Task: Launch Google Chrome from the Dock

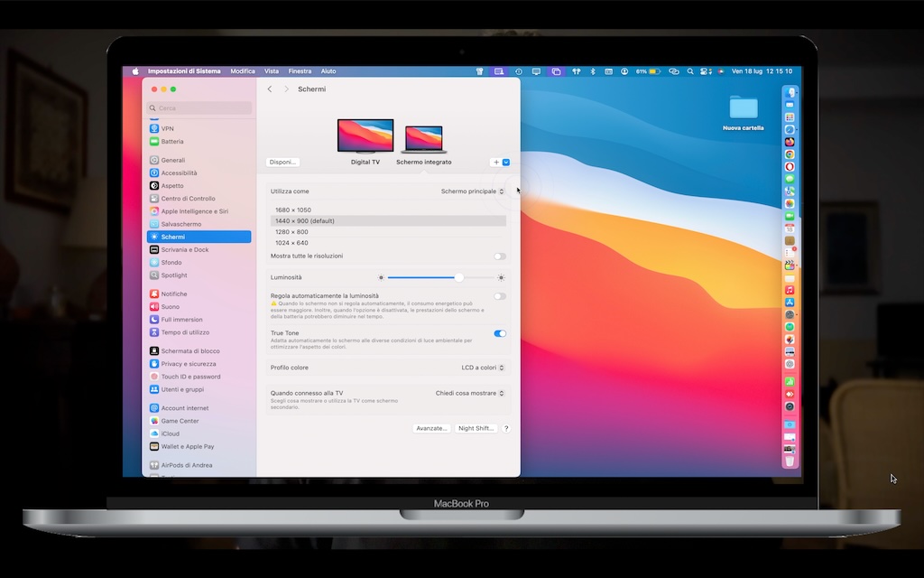Action: [790, 154]
